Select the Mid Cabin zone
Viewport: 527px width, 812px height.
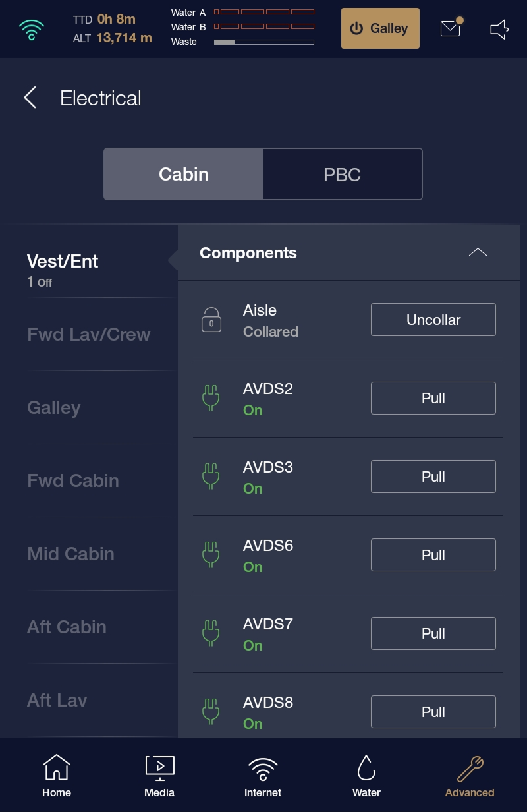(71, 554)
